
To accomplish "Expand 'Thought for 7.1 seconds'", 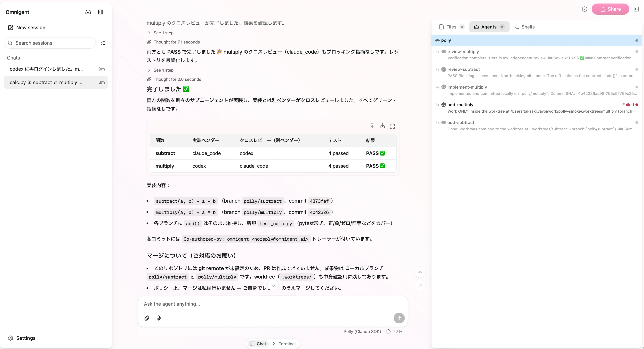I will point(173,42).
